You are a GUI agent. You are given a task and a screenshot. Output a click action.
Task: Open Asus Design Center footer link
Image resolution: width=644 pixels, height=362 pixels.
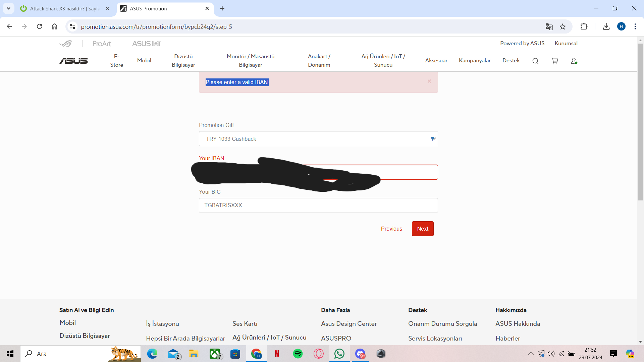click(349, 323)
